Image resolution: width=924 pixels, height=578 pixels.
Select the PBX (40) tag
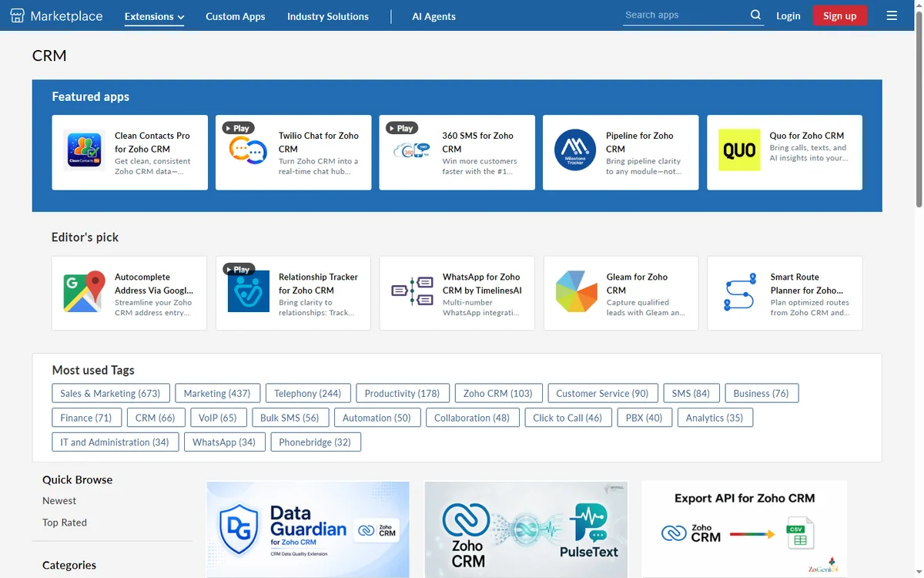644,418
